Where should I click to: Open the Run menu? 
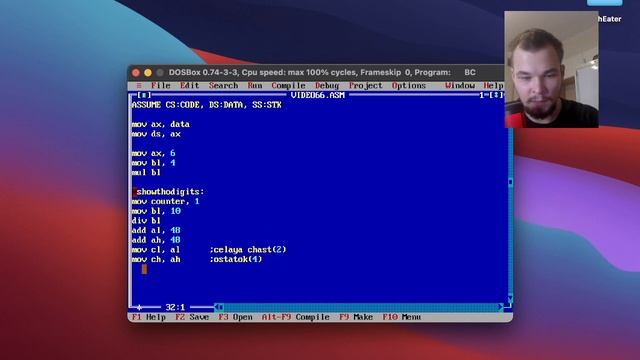click(255, 86)
